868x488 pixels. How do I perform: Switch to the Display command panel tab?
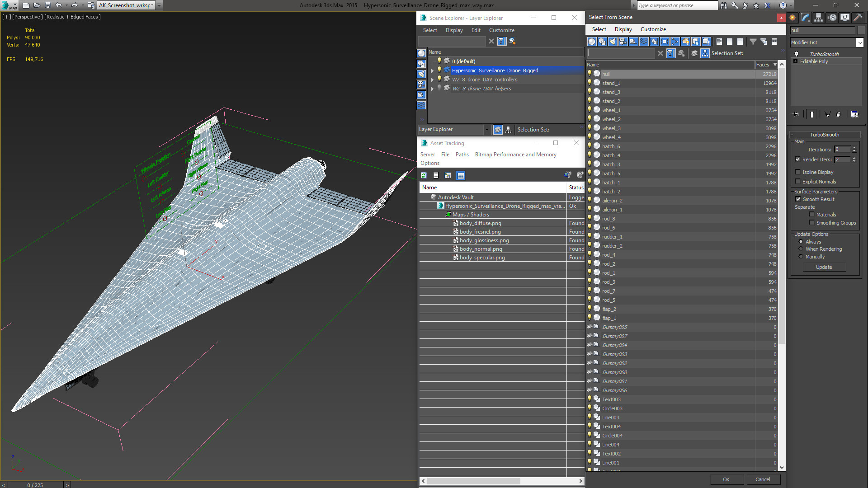844,18
